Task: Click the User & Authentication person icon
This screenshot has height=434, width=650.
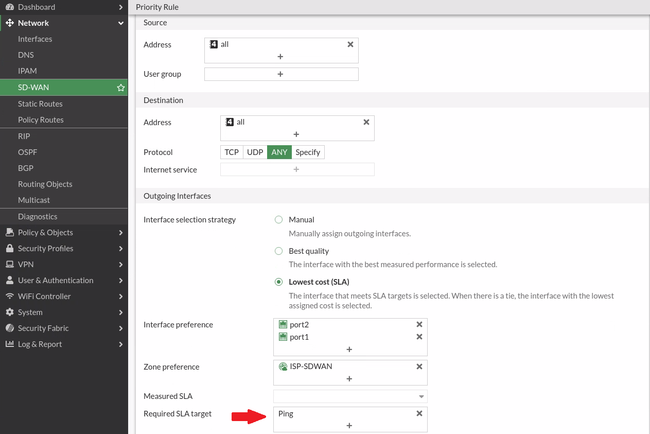Action: coord(10,280)
